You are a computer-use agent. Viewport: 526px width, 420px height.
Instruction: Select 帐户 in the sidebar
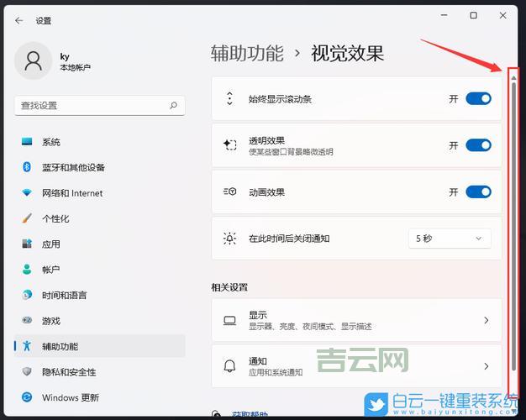(100, 270)
